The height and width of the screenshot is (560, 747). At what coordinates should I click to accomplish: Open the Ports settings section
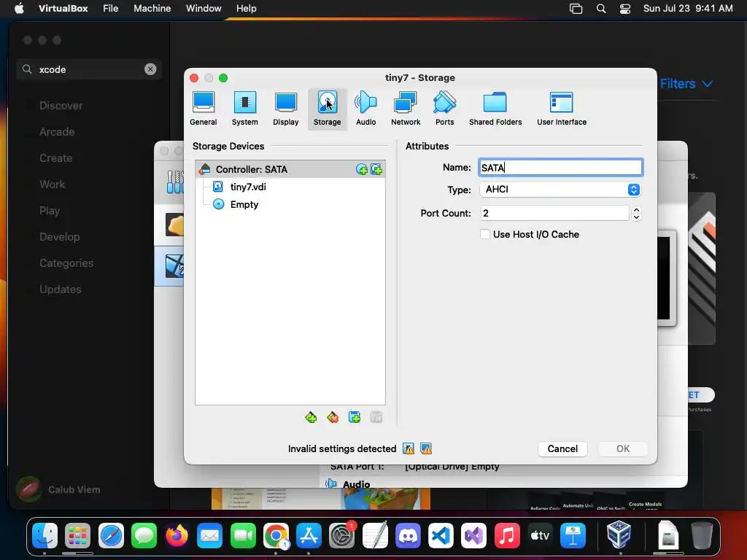(x=444, y=109)
